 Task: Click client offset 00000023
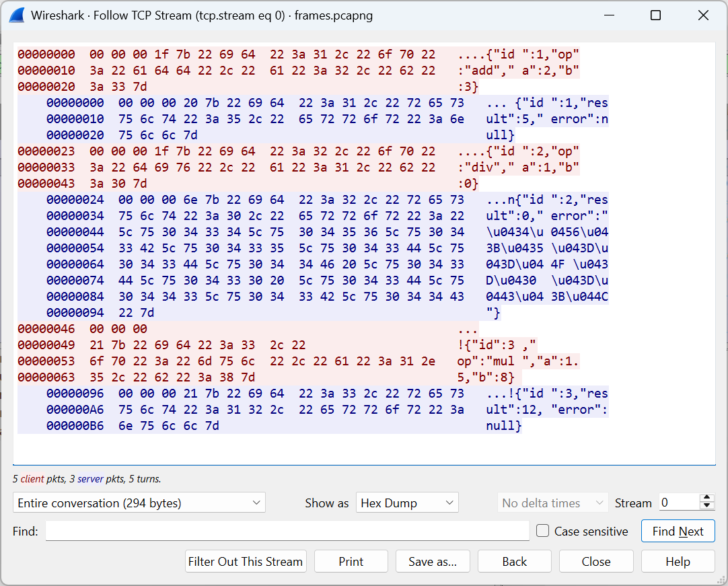coord(46,151)
